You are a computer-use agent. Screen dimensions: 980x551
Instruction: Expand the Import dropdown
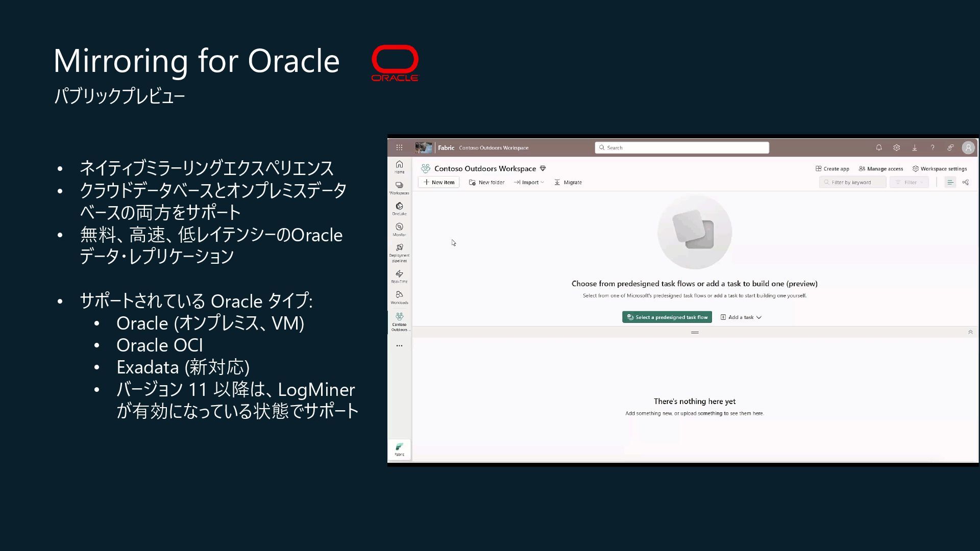click(529, 182)
